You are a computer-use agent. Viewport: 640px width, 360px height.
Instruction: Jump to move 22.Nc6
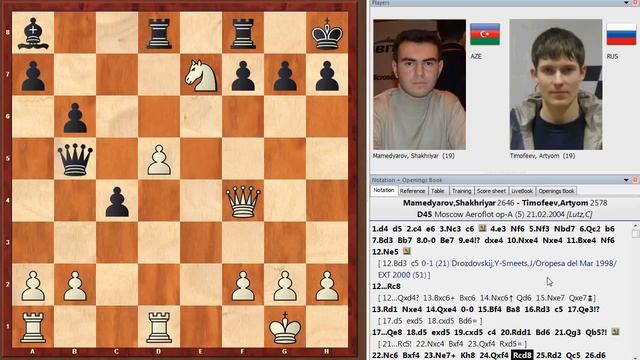tap(385, 355)
